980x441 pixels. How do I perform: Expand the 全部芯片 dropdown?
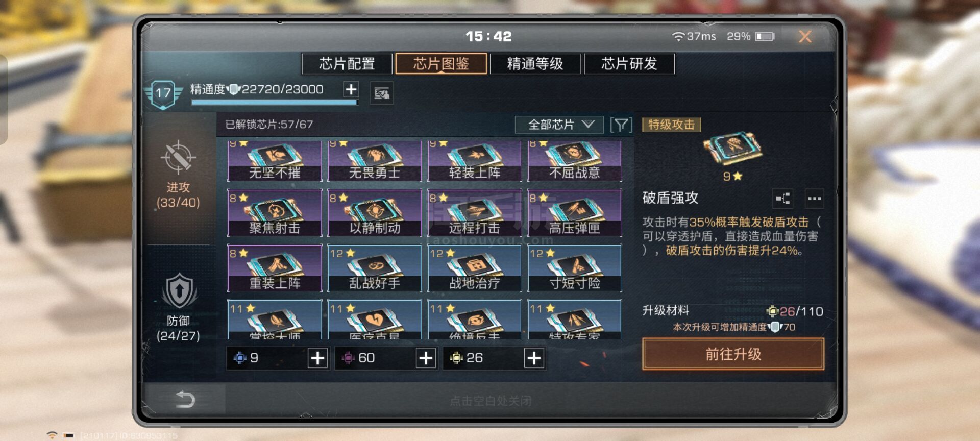[x=559, y=125]
